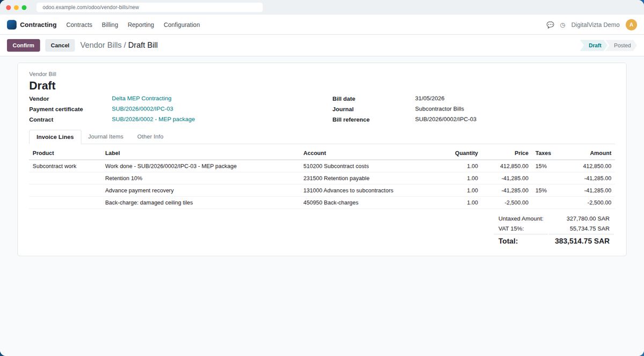Click the bill reference value field

446,120
